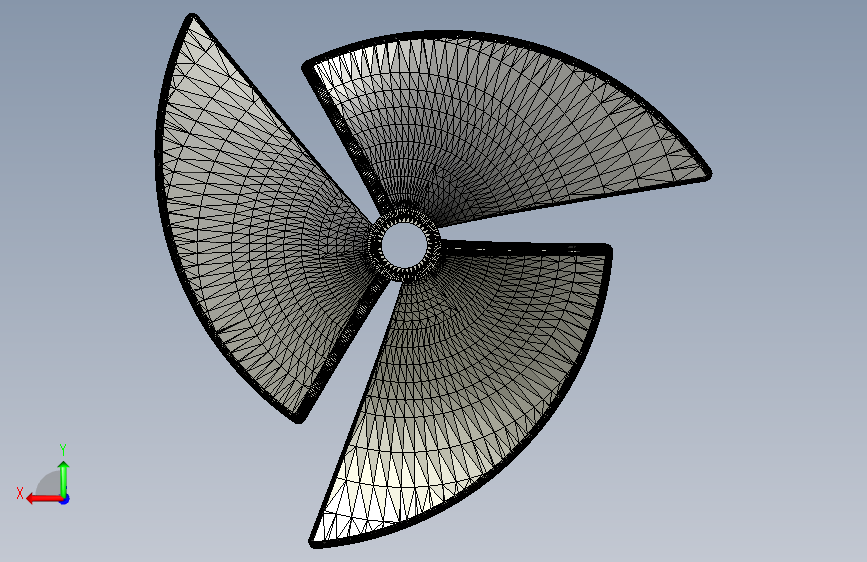Click the green Y axis arrow
Image resolution: width=867 pixels, height=562 pixels.
tap(64, 478)
